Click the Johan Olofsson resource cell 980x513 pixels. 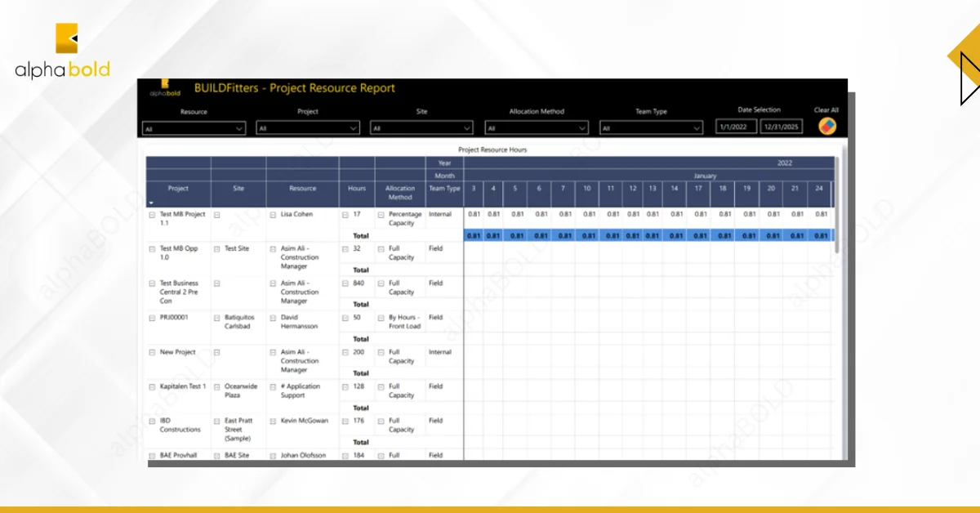tap(301, 455)
